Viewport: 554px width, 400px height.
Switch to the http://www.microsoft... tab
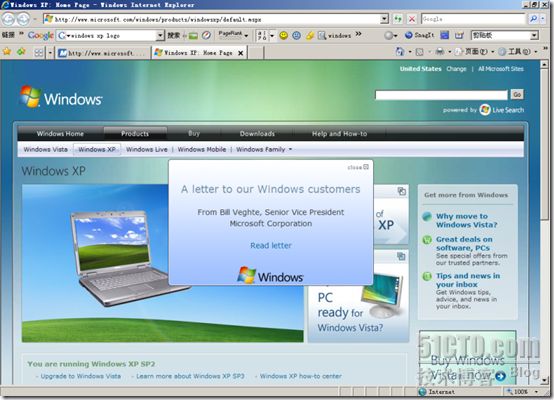103,53
